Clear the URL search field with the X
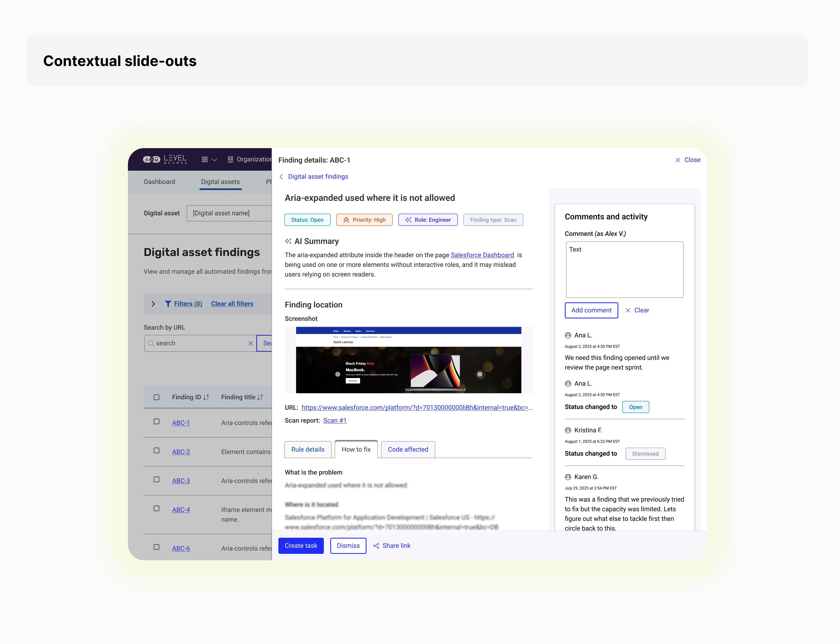840x644 pixels. (251, 343)
